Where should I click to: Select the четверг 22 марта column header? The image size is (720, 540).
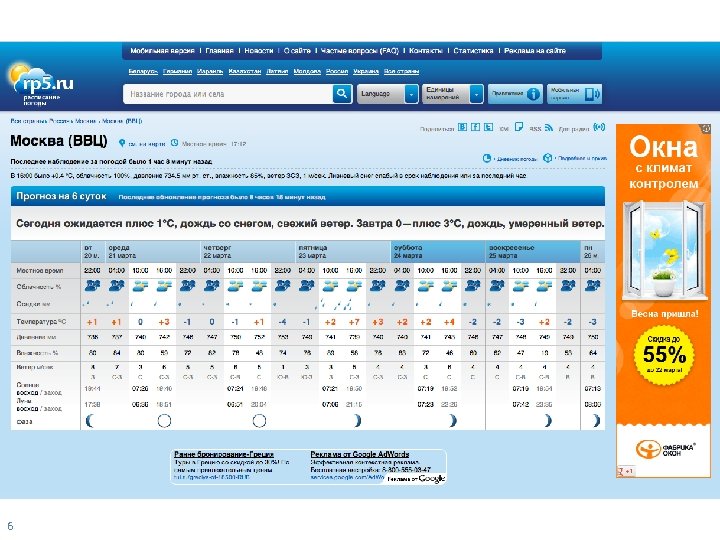click(248, 251)
